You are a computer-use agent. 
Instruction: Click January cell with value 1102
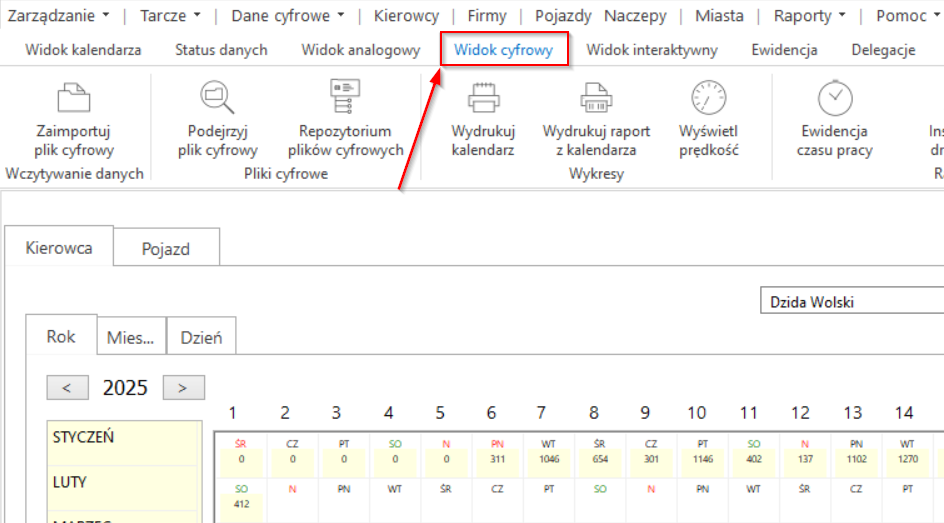pos(856,456)
